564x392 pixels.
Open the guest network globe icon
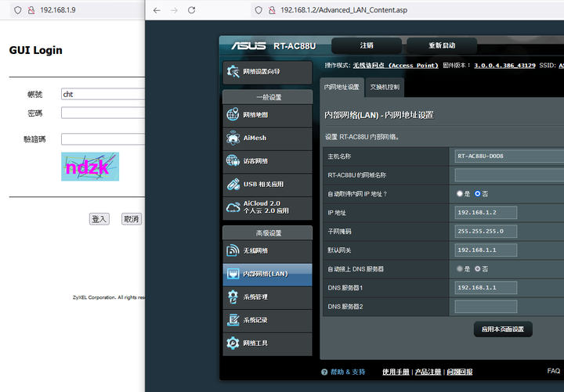(233, 160)
